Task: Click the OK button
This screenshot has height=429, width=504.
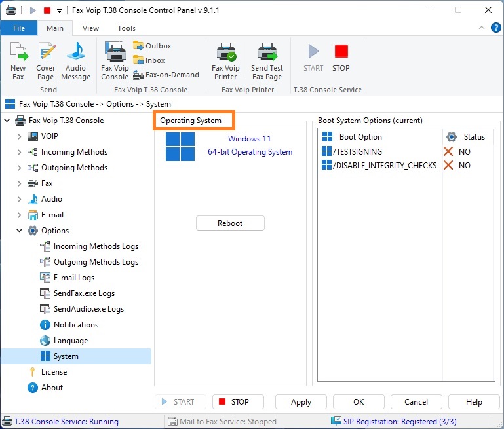Action: (x=359, y=402)
